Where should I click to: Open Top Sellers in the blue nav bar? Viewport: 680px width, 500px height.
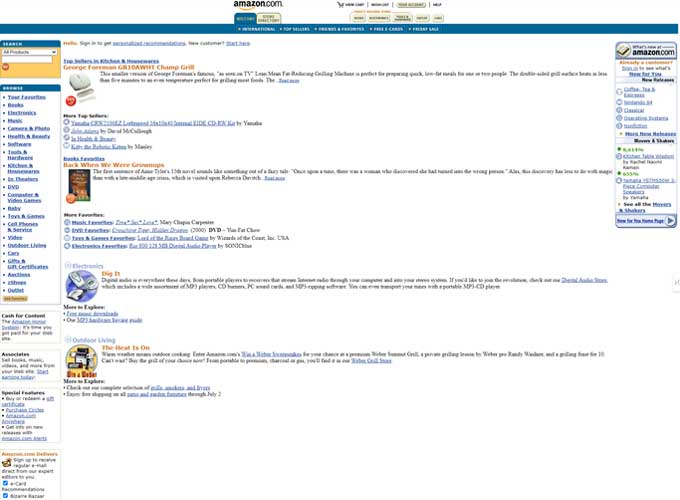pos(295,29)
